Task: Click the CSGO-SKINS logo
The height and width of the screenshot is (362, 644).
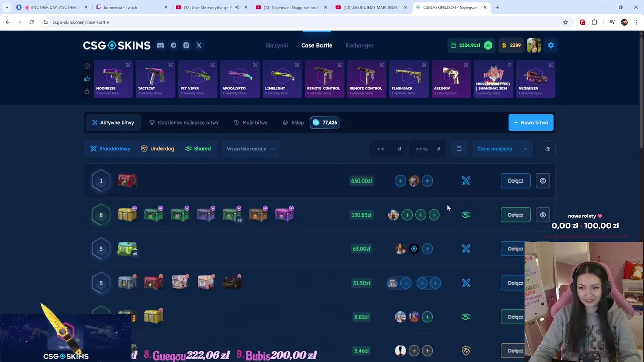Action: (117, 45)
